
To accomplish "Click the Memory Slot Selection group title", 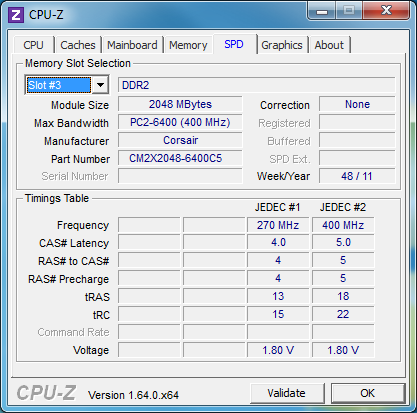I will pyautogui.click(x=78, y=63).
